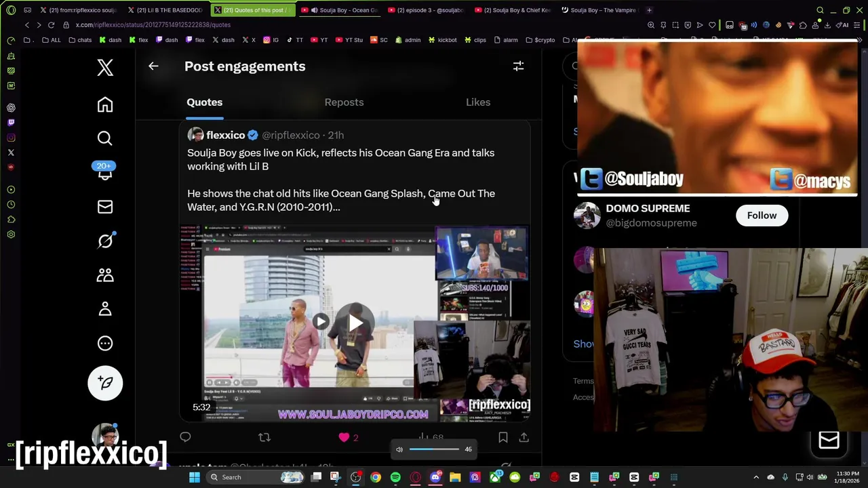This screenshot has width=868, height=488.
Task: Open Spotify from the taskbar
Action: coord(395,477)
